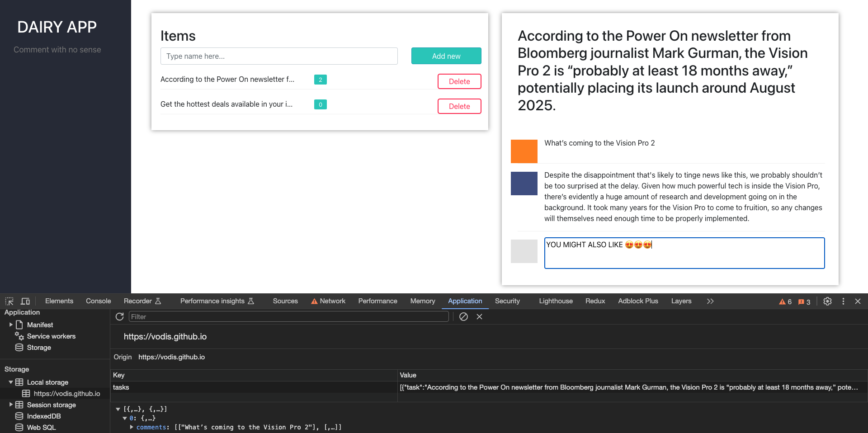Select the Application tab
868x433 pixels.
465,301
